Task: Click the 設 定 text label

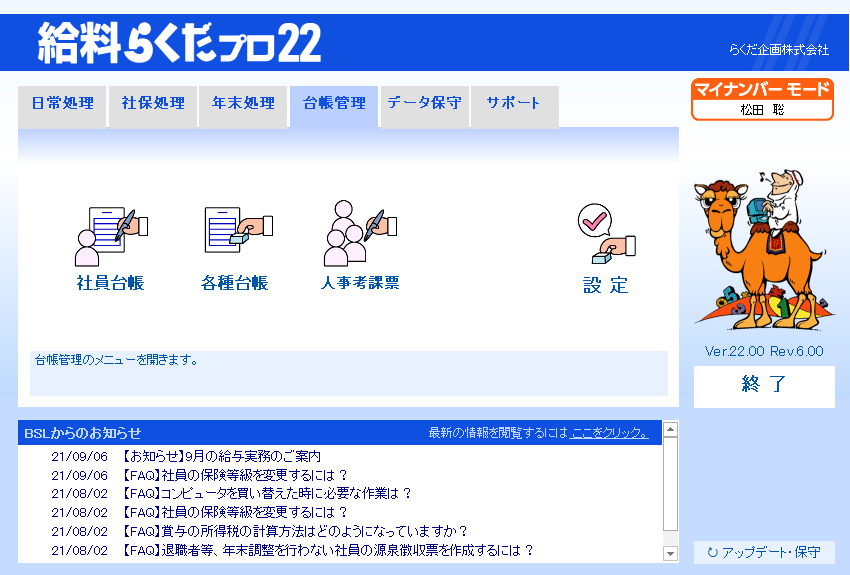Action: pyautogui.click(x=606, y=285)
